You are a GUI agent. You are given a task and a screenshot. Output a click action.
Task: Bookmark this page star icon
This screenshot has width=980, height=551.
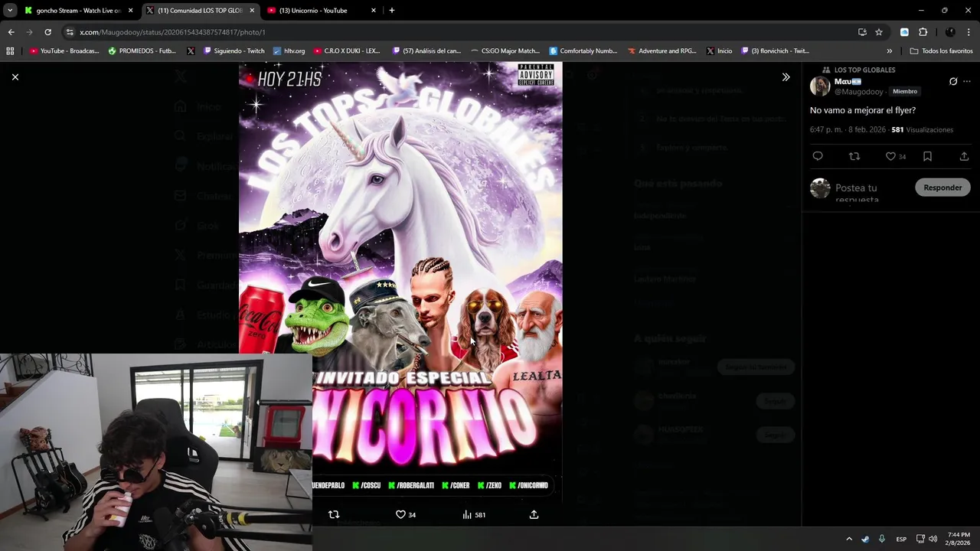[x=879, y=32]
